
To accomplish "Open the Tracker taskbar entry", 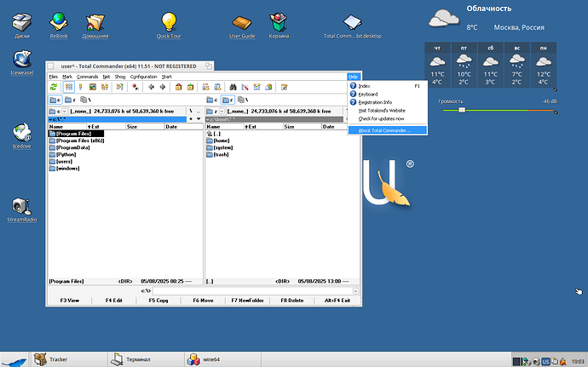I will [x=69, y=359].
